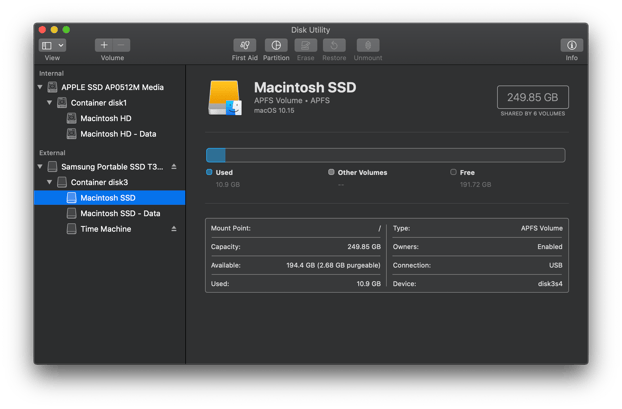Click the gray Other Volumes legend swatch

331,172
